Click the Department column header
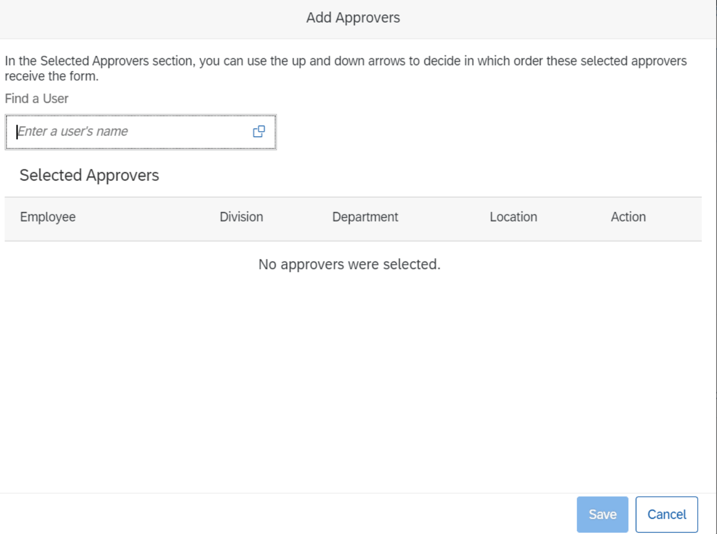The width and height of the screenshot is (717, 534). [x=365, y=217]
